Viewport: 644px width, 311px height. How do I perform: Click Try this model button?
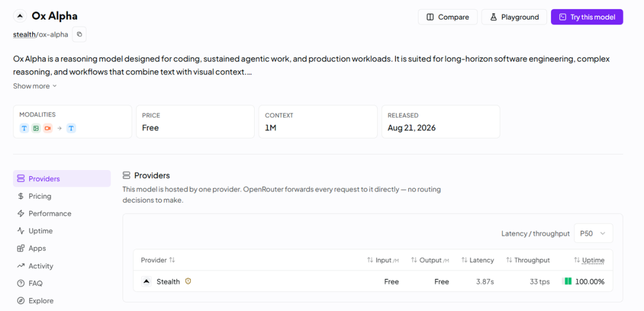coord(587,17)
